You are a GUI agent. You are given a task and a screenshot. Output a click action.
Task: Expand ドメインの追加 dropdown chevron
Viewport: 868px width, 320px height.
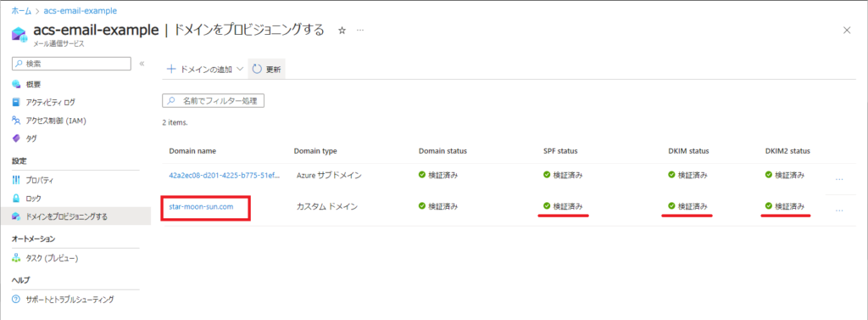pyautogui.click(x=240, y=70)
